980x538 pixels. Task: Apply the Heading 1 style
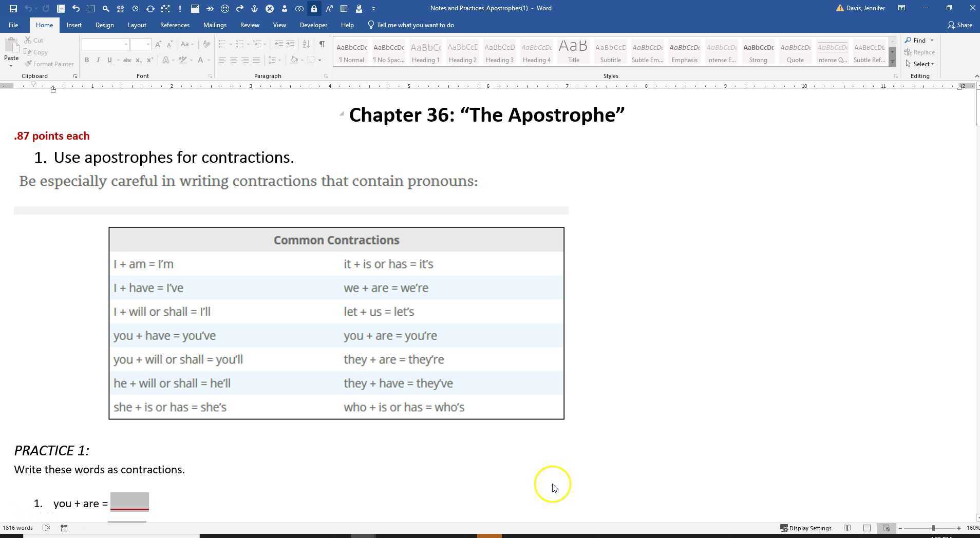(425, 51)
